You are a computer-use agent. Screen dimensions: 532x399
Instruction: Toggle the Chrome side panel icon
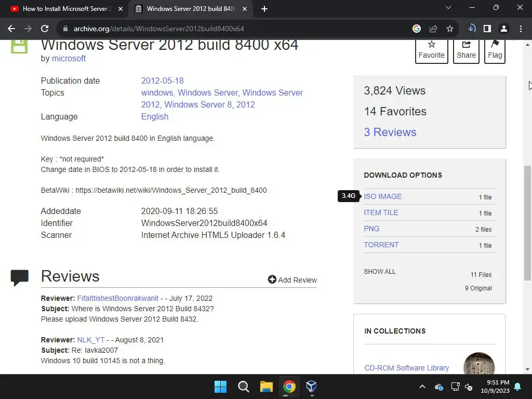click(x=487, y=29)
